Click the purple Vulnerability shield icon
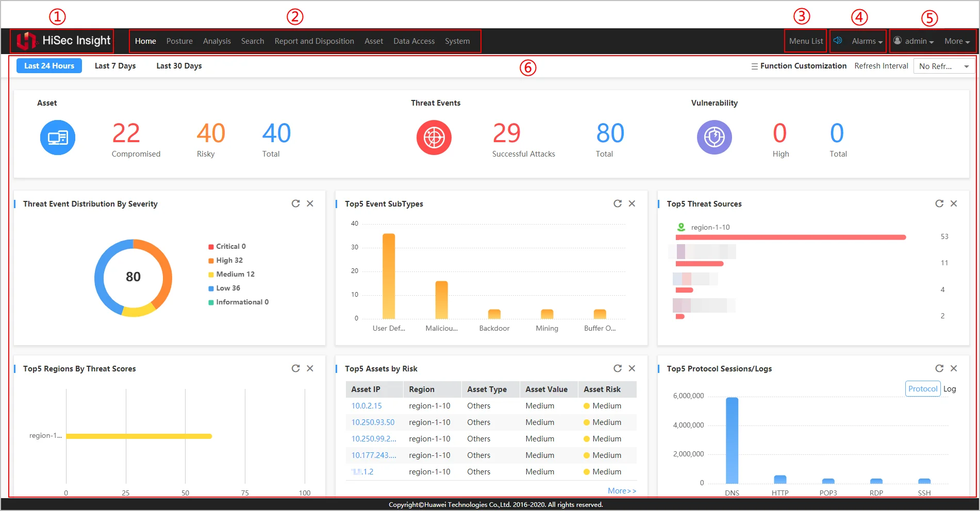 point(714,138)
